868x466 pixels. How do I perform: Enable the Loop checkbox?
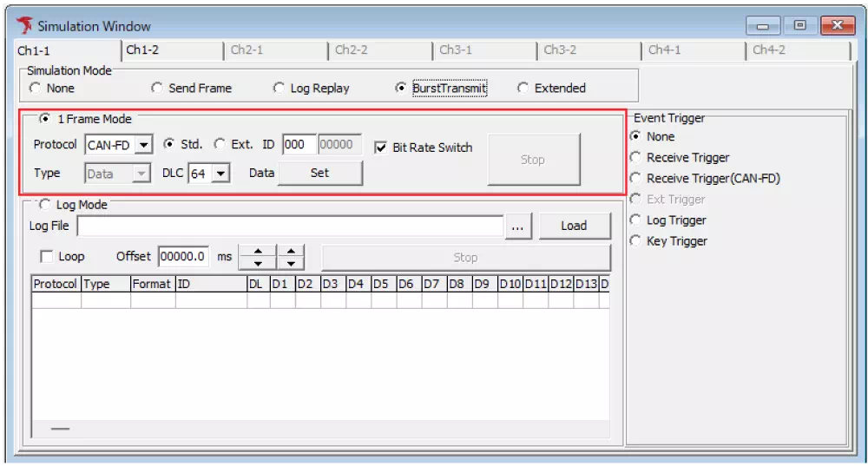click(x=47, y=257)
